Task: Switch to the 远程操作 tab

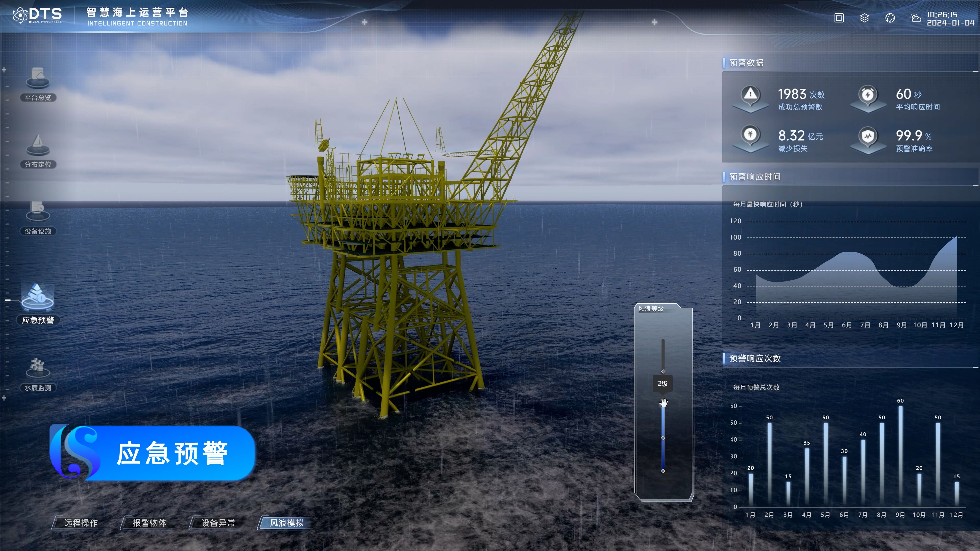Action: pos(78,523)
